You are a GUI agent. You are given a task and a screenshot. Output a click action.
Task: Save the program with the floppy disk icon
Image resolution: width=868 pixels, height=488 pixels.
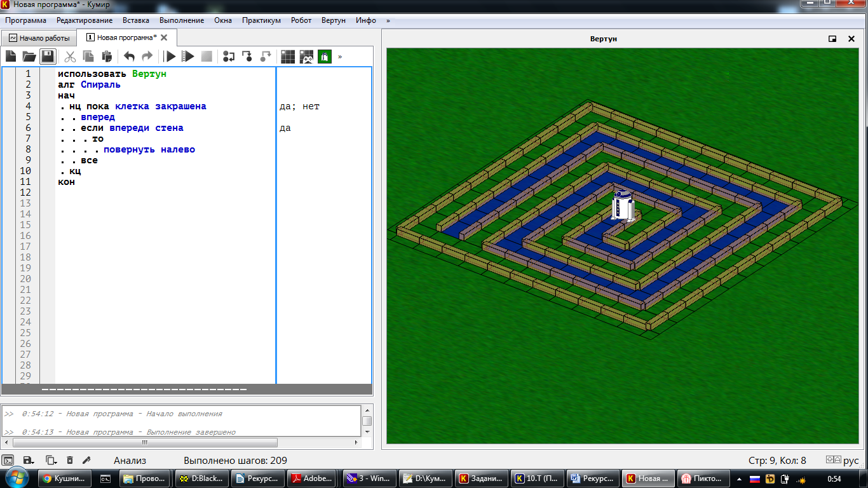pos(48,57)
